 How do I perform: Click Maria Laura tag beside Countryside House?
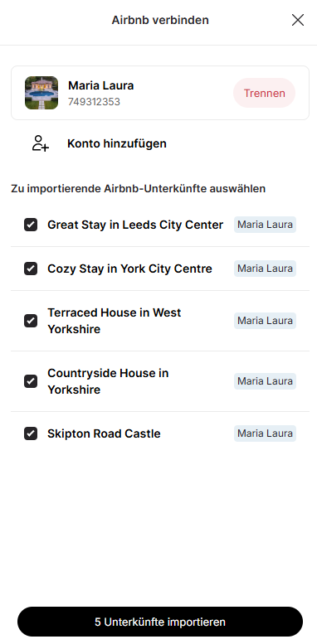[x=266, y=381]
